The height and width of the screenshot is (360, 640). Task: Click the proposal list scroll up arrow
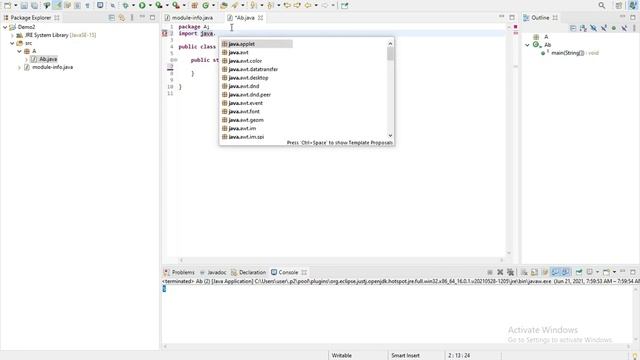(x=390, y=43)
